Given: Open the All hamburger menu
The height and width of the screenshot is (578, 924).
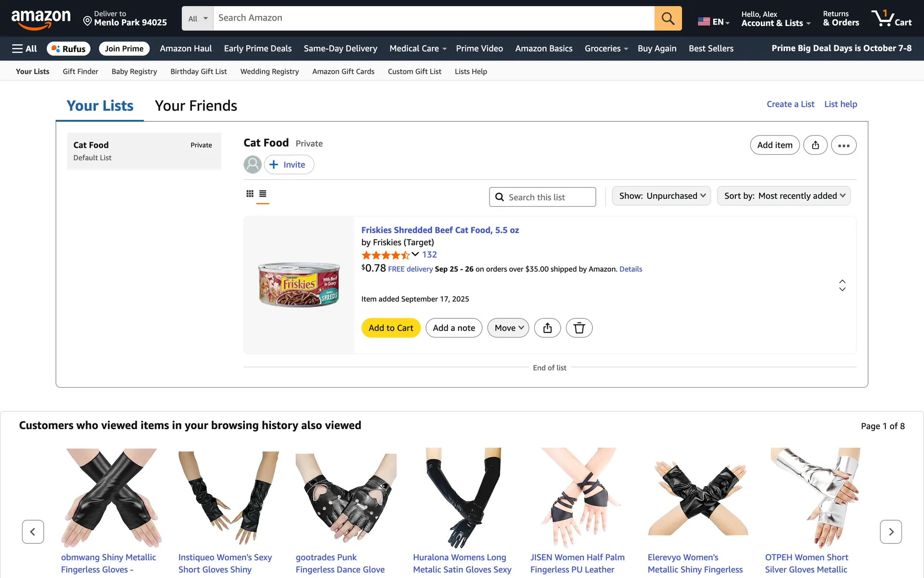Looking at the screenshot, I should (x=25, y=49).
